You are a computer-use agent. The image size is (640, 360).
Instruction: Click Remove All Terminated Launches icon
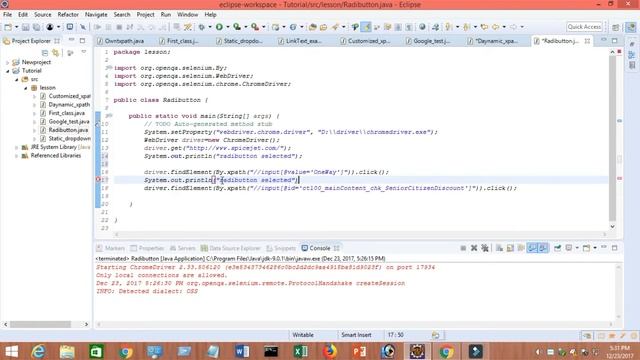485,248
